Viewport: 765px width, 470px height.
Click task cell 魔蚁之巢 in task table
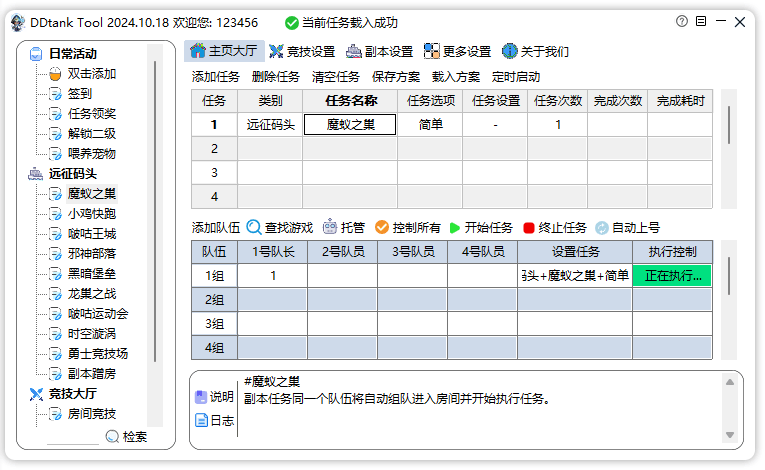(350, 124)
